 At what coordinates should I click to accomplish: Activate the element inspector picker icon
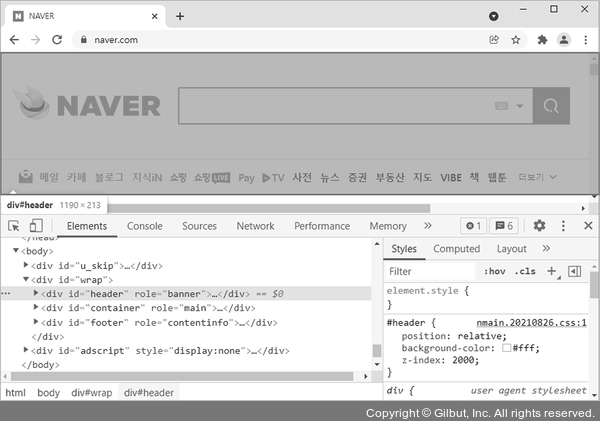[14, 226]
